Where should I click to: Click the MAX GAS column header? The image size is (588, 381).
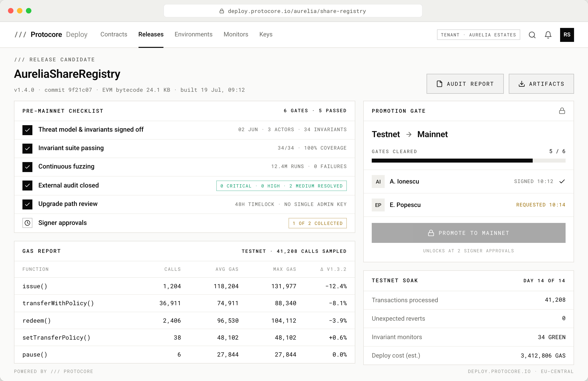pos(285,269)
